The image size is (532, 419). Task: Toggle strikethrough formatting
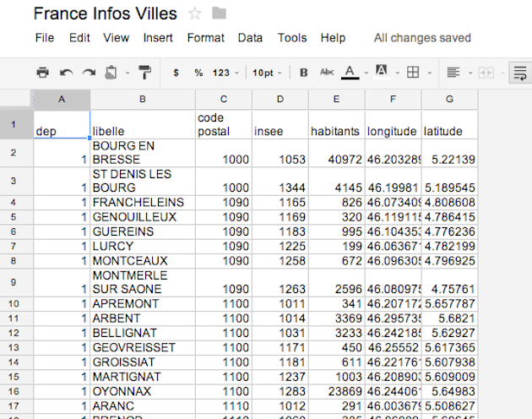point(327,73)
